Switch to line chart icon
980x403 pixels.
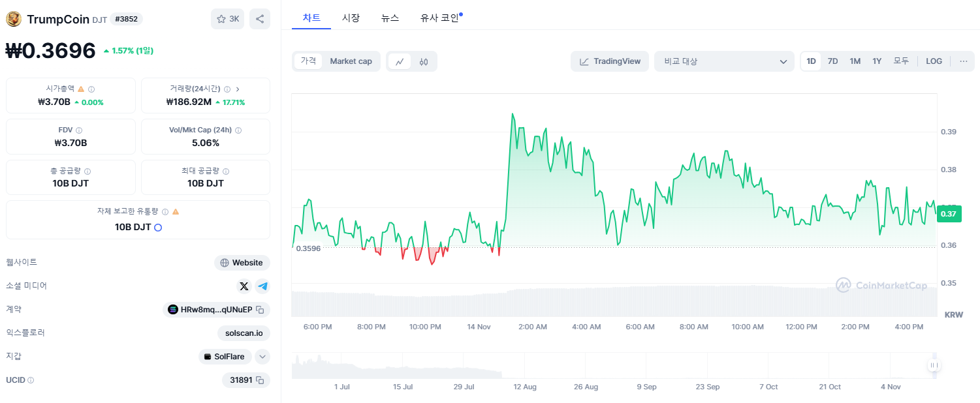tap(399, 61)
